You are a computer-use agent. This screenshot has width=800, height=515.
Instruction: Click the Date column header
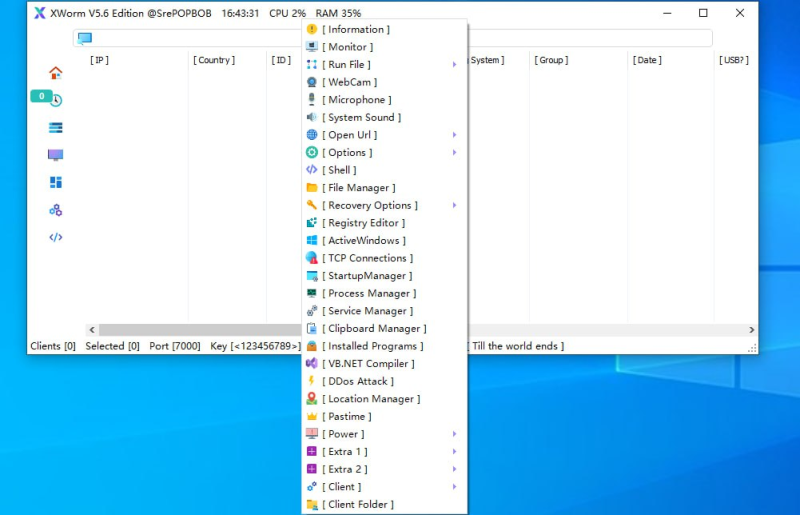(647, 60)
